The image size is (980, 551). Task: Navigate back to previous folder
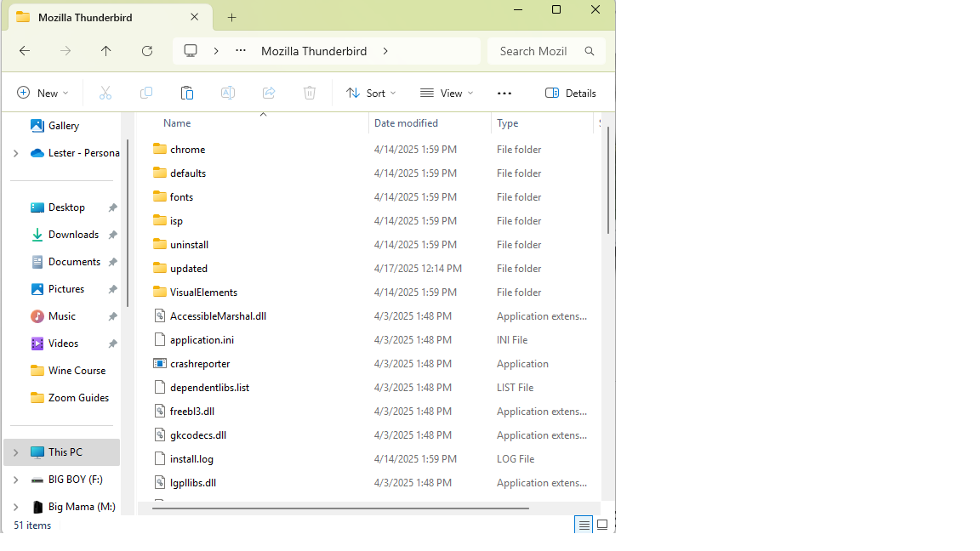[25, 51]
